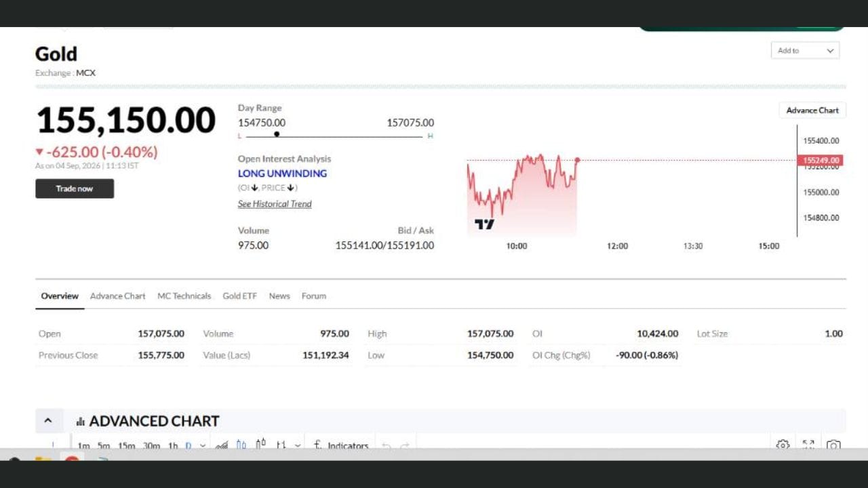
Task: Click the Open value 157,075.00
Action: 161,333
